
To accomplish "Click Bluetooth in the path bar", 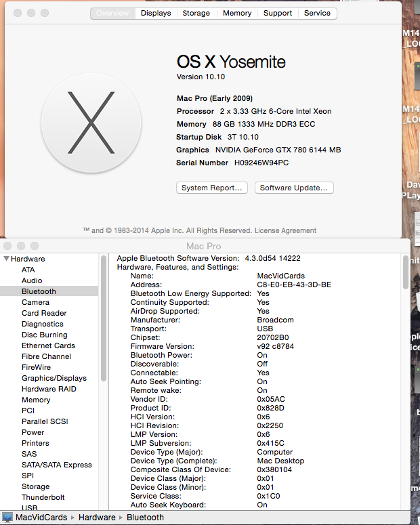I will pyautogui.click(x=145, y=518).
